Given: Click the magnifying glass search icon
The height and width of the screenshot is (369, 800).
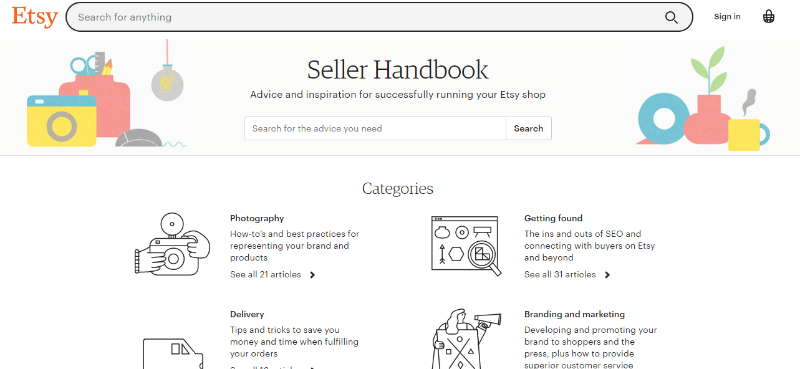Looking at the screenshot, I should pos(671,17).
